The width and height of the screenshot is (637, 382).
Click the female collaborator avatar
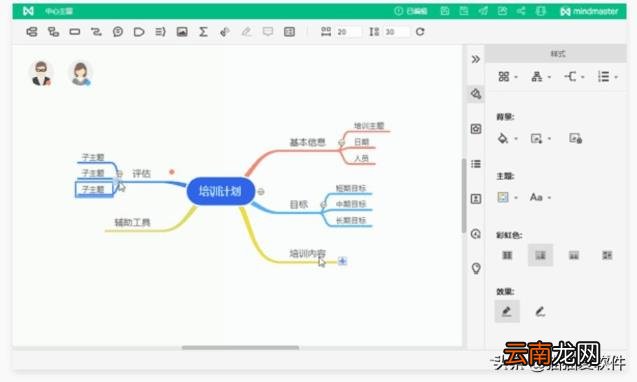click(80, 73)
